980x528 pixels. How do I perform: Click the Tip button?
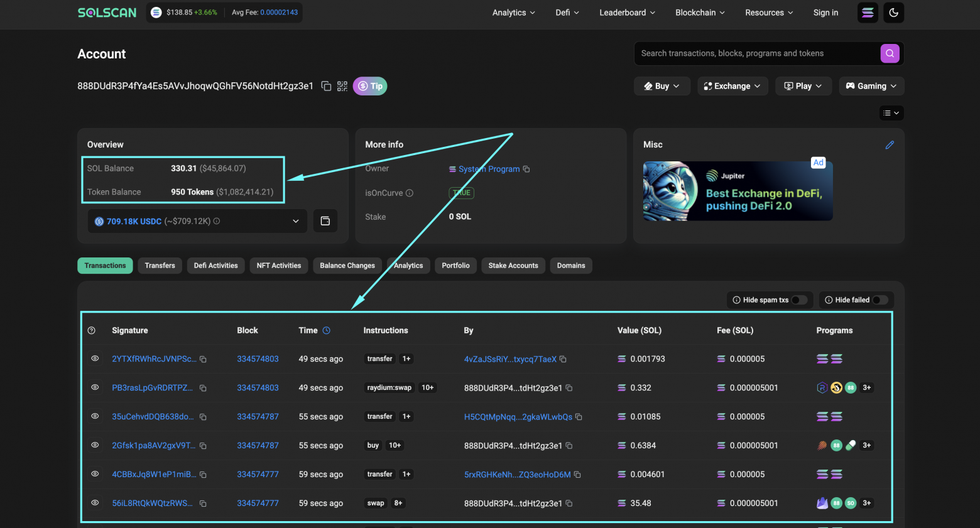[x=370, y=86]
